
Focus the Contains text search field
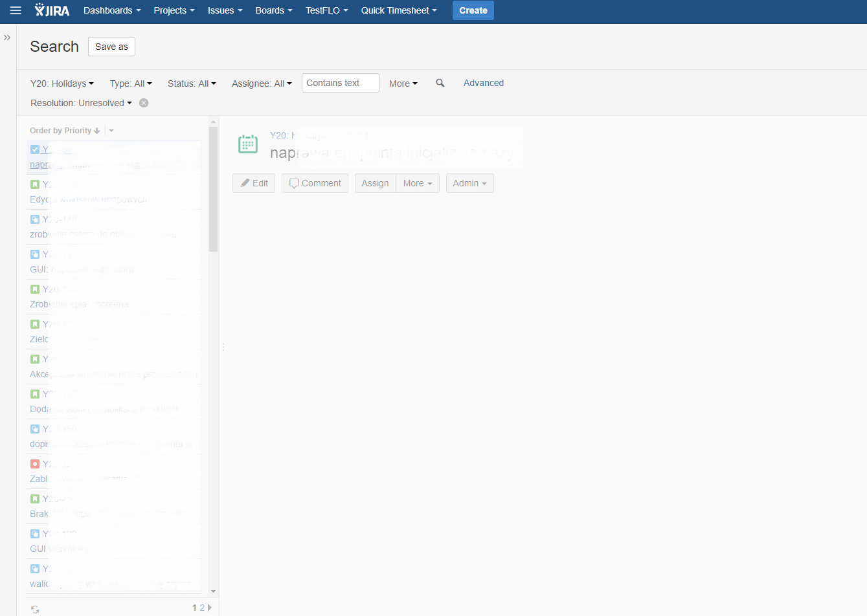341,83
